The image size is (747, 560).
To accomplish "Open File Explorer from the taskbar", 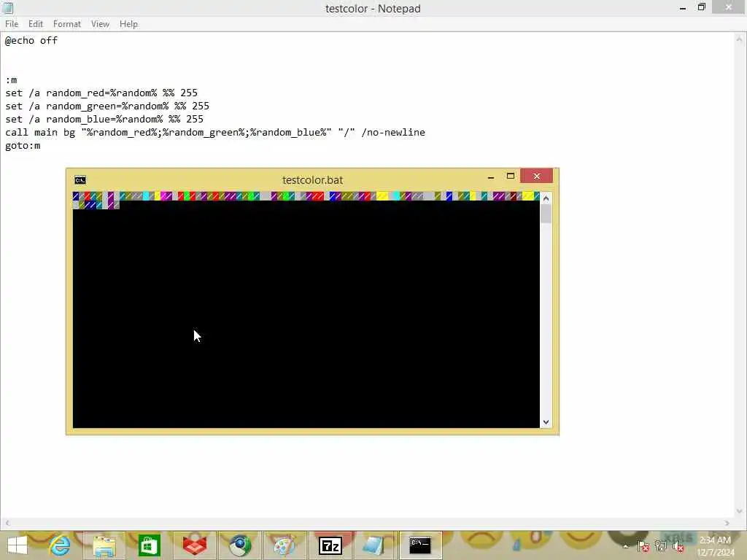I will 104,545.
